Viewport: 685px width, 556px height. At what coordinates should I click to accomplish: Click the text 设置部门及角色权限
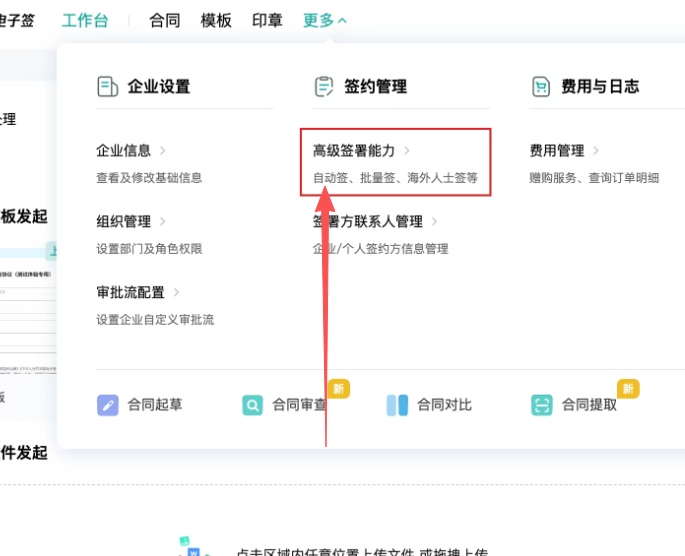point(149,249)
